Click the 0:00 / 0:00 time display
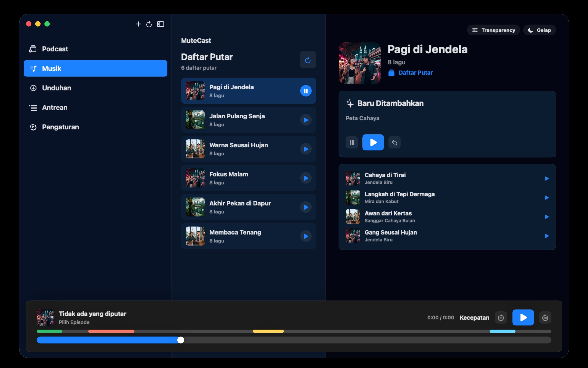This screenshot has height=368, width=588. coord(441,318)
